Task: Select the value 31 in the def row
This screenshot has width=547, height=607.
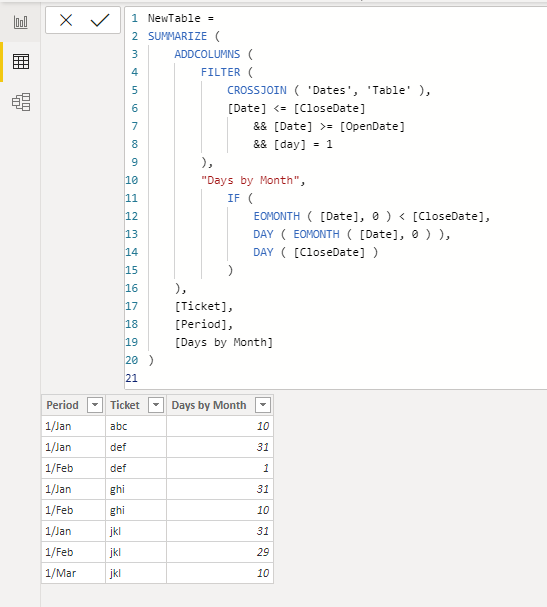Action: click(220, 447)
